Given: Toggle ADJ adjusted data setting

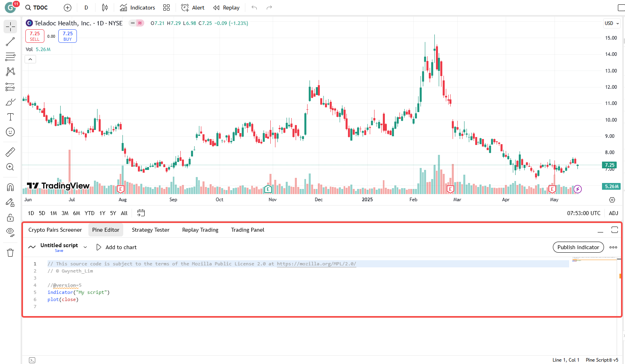Looking at the screenshot, I should coord(613,213).
